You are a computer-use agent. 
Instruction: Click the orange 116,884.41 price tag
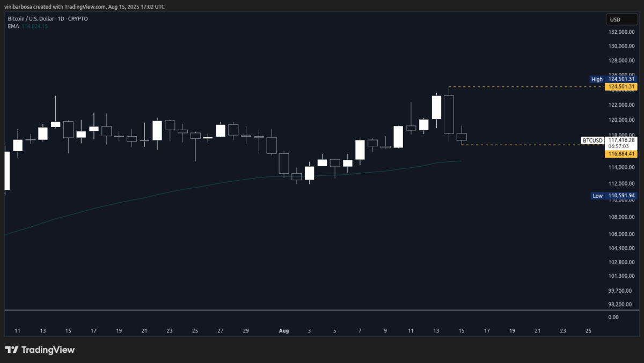(620, 153)
